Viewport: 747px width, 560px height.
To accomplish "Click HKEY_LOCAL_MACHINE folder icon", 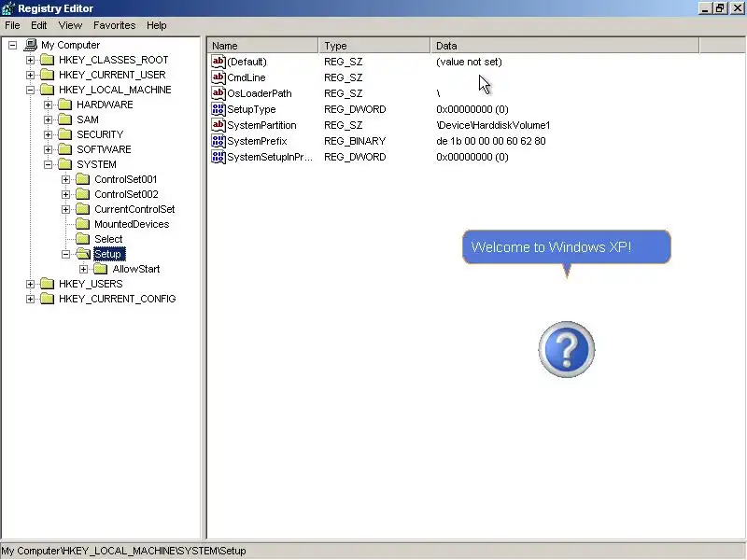I will pos(48,90).
